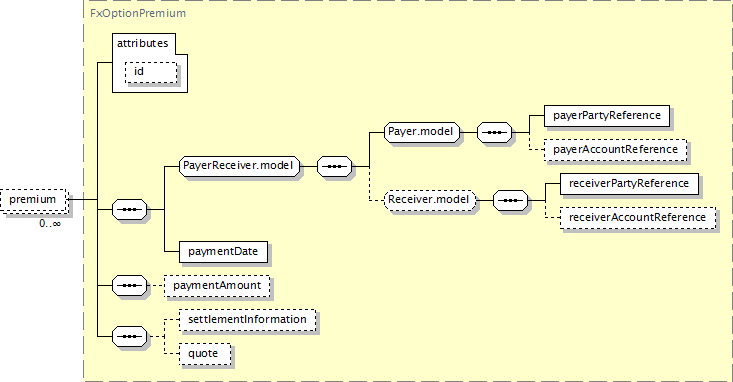Click the optional paymentAmount element
Screen dimensions: 733x382
pos(217,286)
